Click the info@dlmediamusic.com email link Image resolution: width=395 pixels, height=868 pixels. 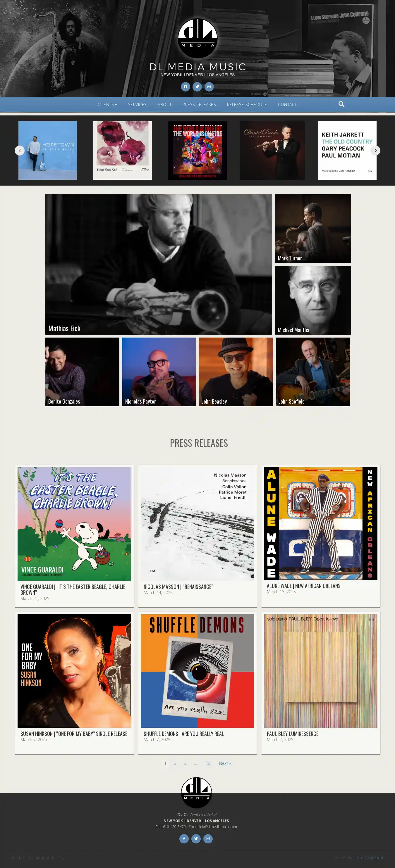tap(218, 826)
